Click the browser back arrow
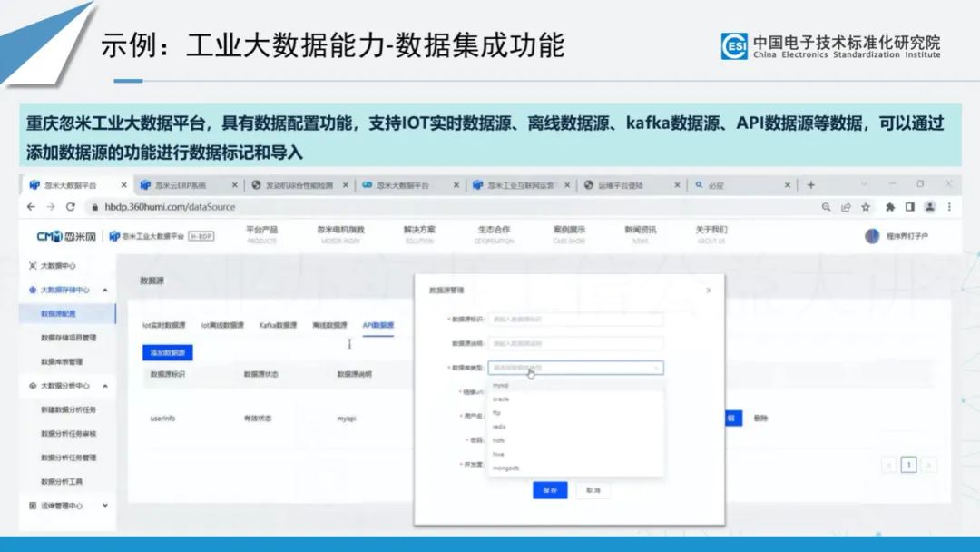 [x=31, y=207]
